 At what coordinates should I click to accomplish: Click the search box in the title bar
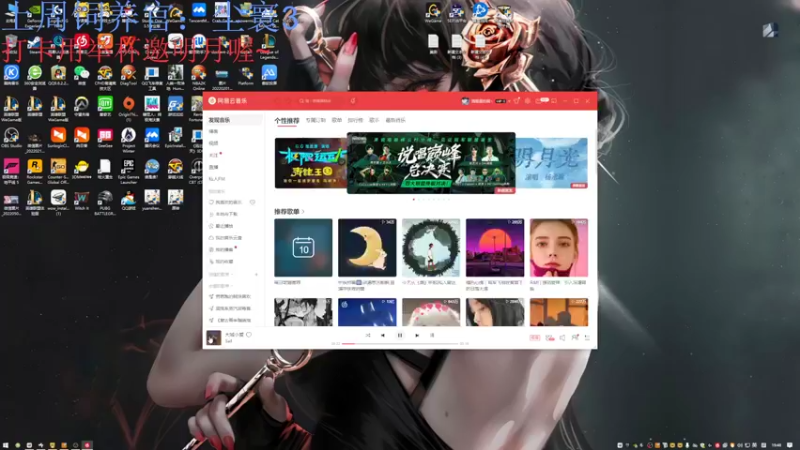(x=321, y=101)
